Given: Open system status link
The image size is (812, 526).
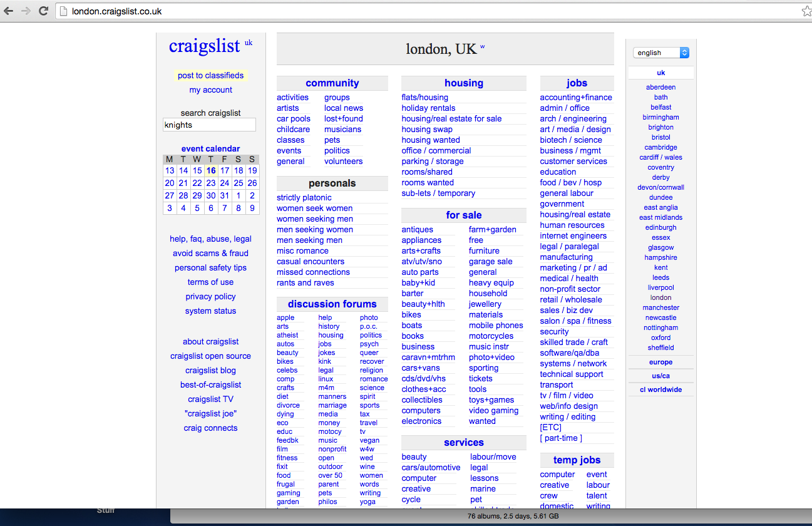Looking at the screenshot, I should point(210,311).
